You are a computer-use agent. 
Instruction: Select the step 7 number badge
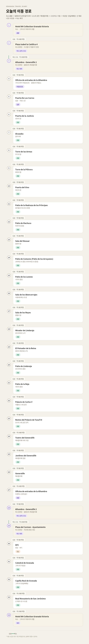tap(9, 132)
